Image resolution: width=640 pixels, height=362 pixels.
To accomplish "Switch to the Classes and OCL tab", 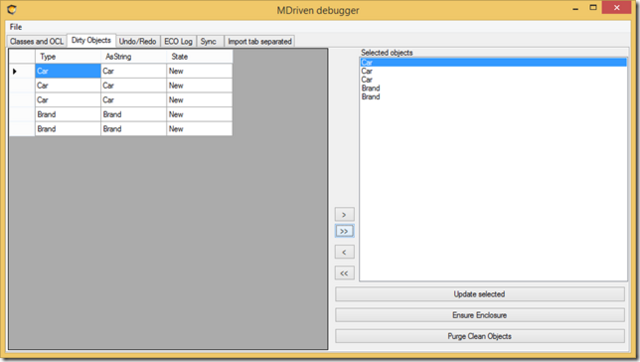I will pyautogui.click(x=37, y=41).
